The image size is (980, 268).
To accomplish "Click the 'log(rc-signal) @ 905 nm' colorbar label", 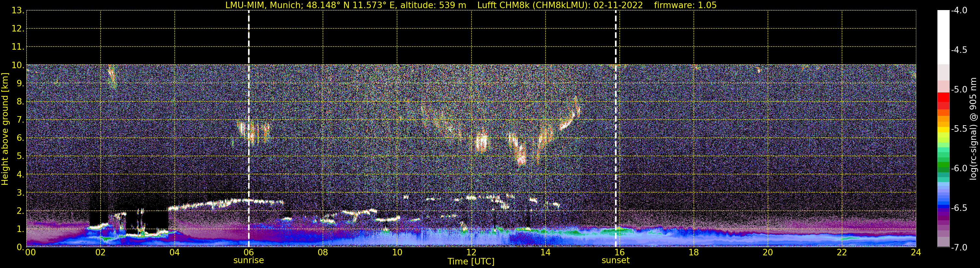I will click(x=973, y=129).
